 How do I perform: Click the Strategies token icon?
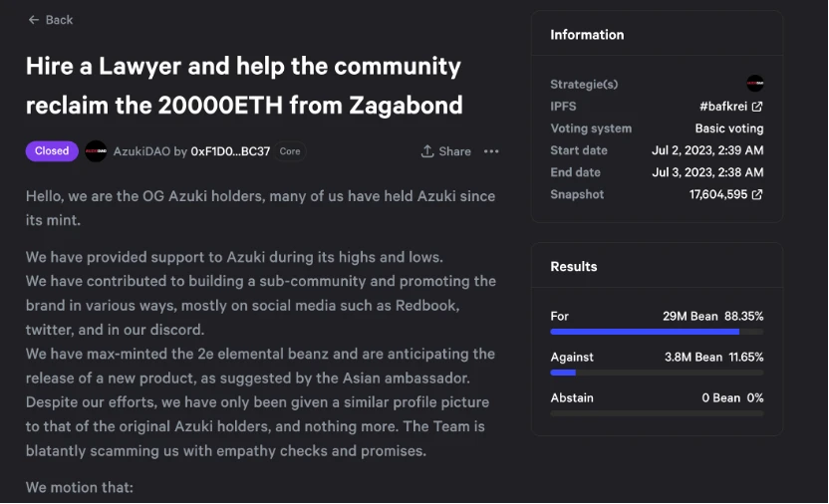[755, 85]
